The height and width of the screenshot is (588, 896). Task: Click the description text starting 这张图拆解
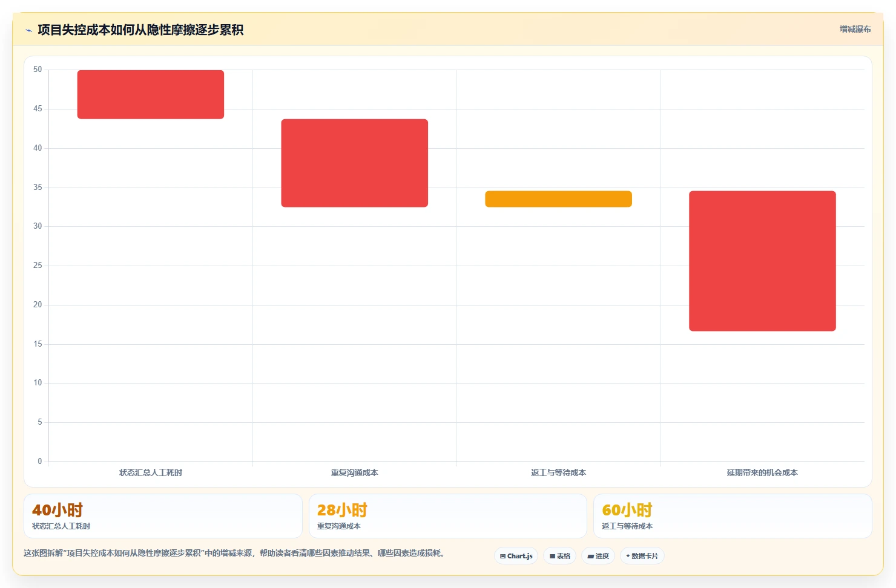click(234, 553)
